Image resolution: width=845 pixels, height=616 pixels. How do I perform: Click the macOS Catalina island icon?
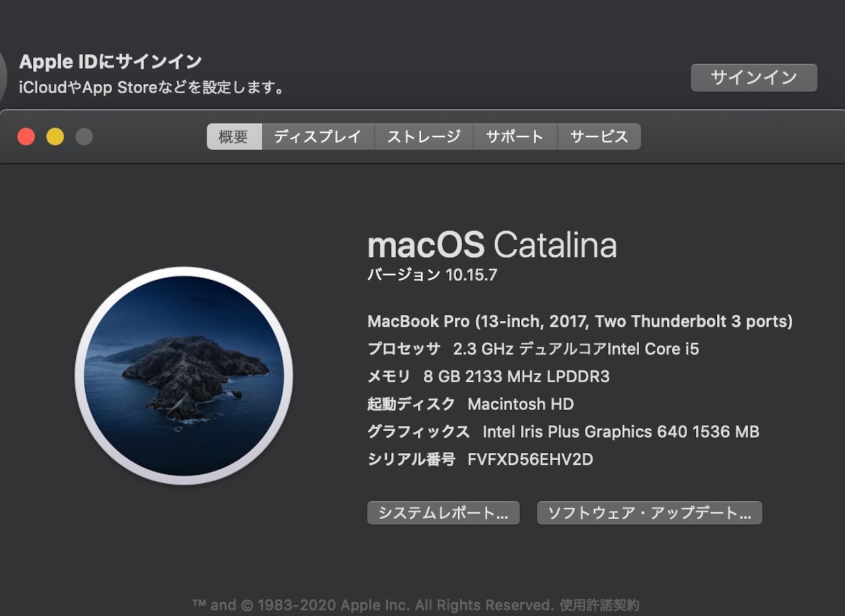click(184, 376)
